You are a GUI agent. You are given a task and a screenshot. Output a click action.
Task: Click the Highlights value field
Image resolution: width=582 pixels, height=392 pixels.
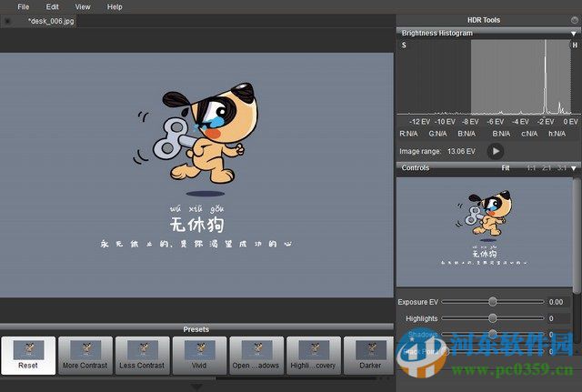tap(558, 318)
